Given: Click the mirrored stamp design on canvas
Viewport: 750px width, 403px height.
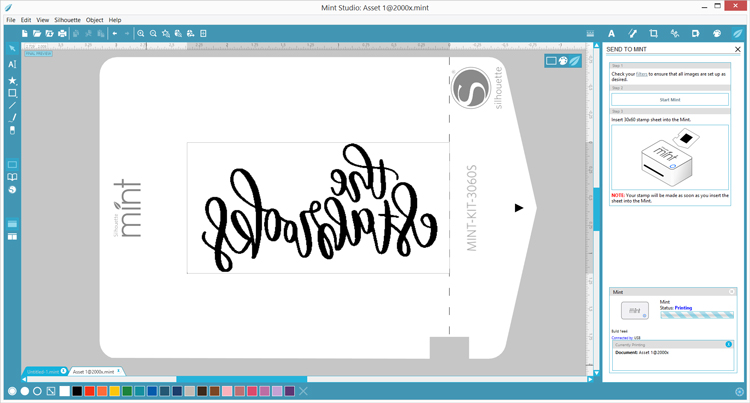Looking at the screenshot, I should (320, 208).
